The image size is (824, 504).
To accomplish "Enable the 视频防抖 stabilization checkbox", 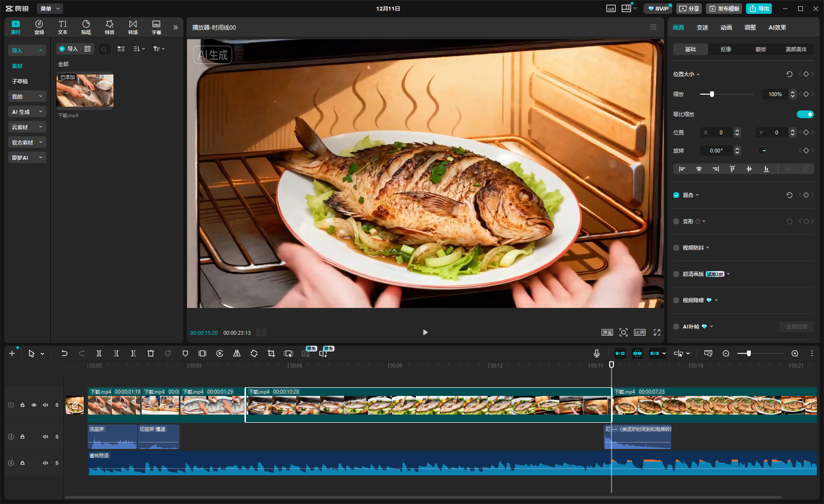I will tap(676, 248).
